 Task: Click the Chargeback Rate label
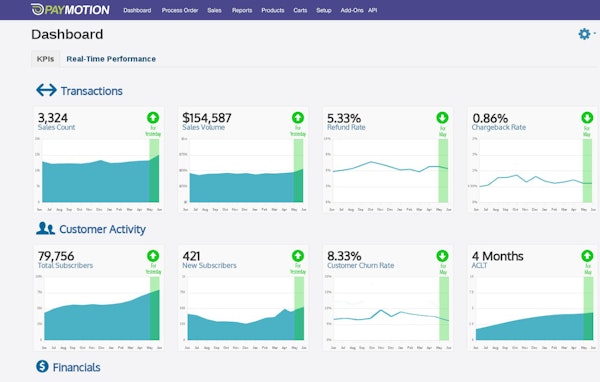(x=499, y=127)
